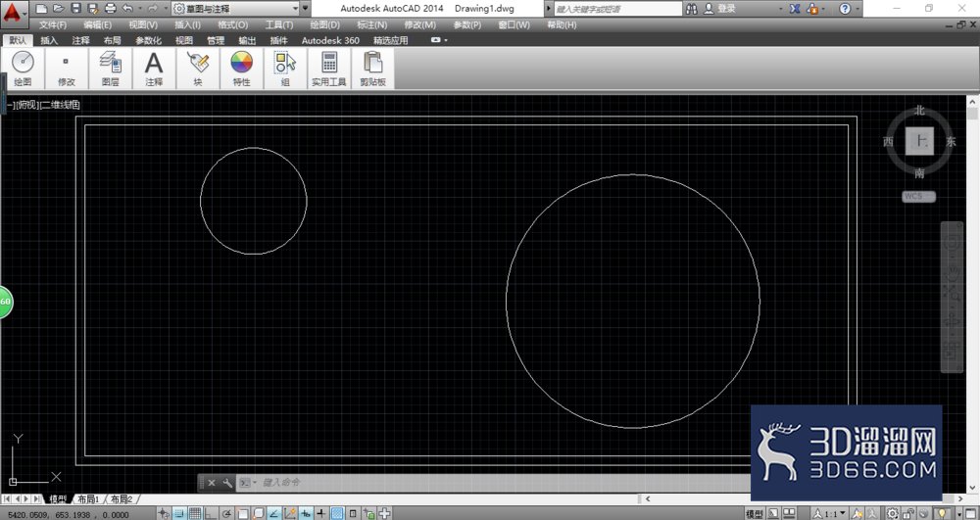980x520 pixels.
Task: Click the Save As icon
Action: tap(93, 9)
